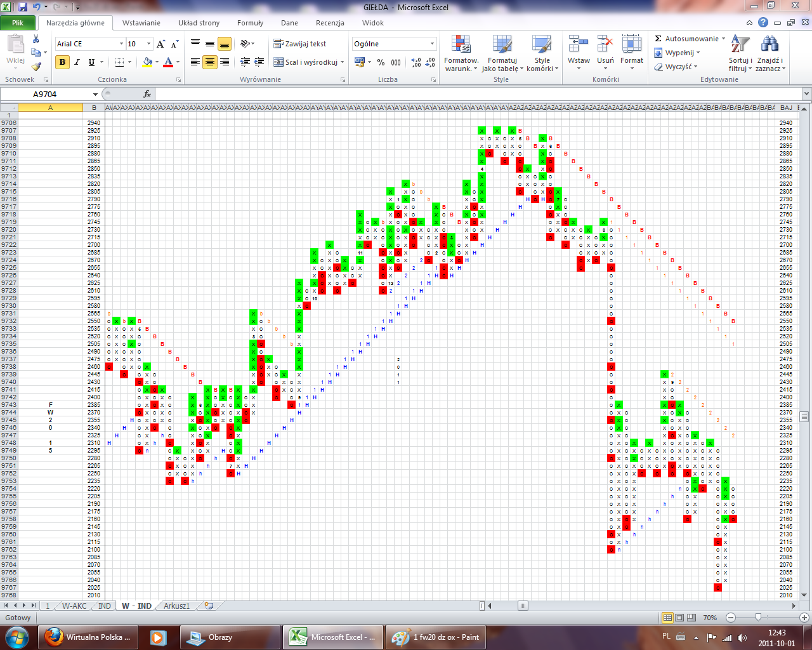Screen dimensions: 812x650
Task: Apply the red font color
Action: (x=168, y=62)
